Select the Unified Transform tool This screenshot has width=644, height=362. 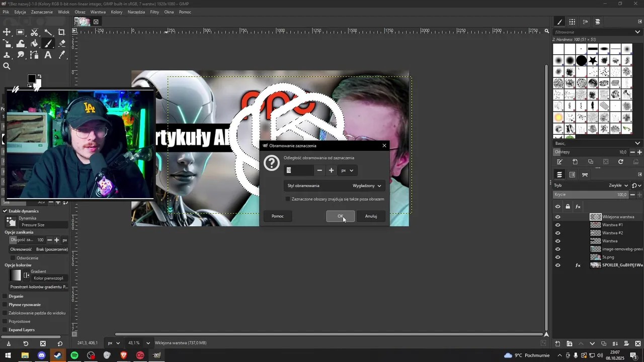tap(7, 44)
